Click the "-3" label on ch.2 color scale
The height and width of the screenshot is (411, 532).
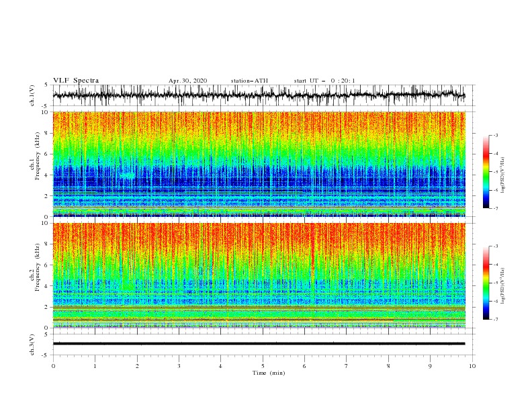(495, 246)
